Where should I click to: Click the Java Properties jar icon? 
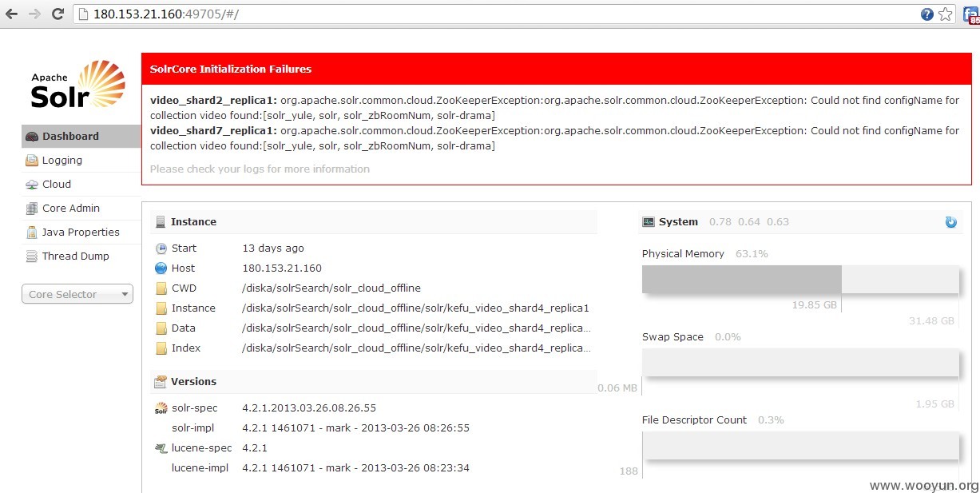[x=32, y=233]
